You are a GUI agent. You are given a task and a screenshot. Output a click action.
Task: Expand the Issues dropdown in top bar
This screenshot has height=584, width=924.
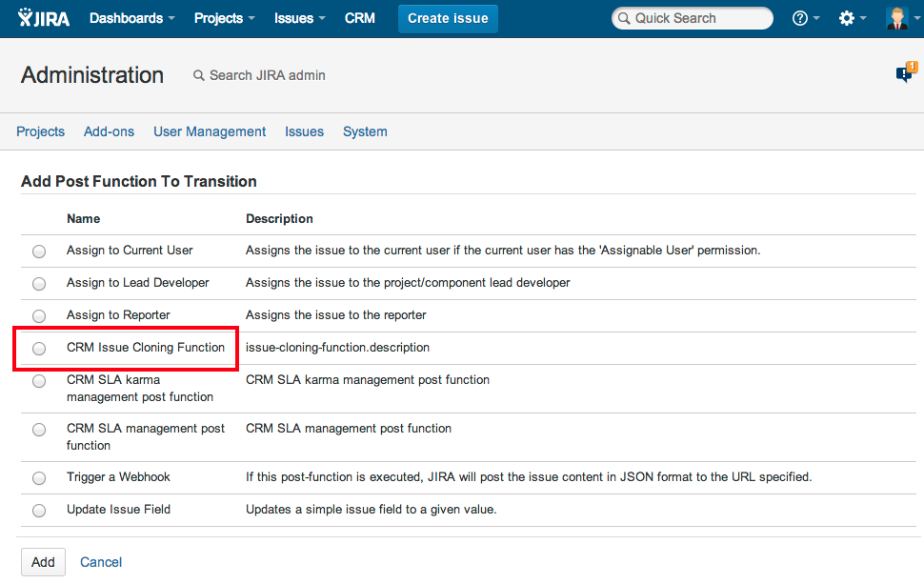tap(299, 18)
